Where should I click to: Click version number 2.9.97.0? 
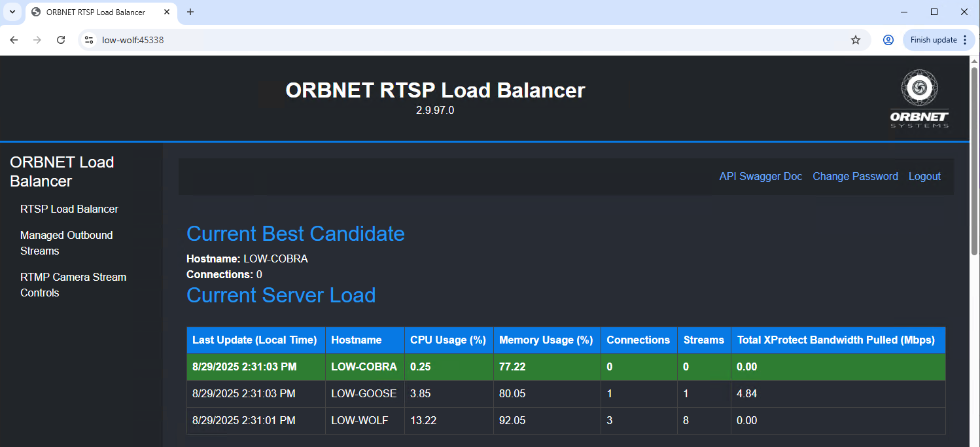pos(435,111)
